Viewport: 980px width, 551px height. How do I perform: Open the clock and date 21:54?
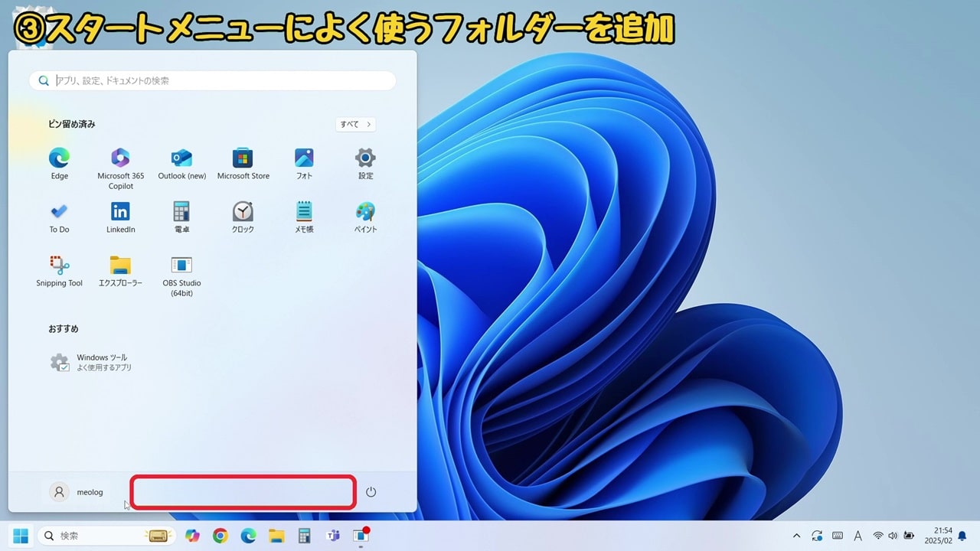[938, 535]
